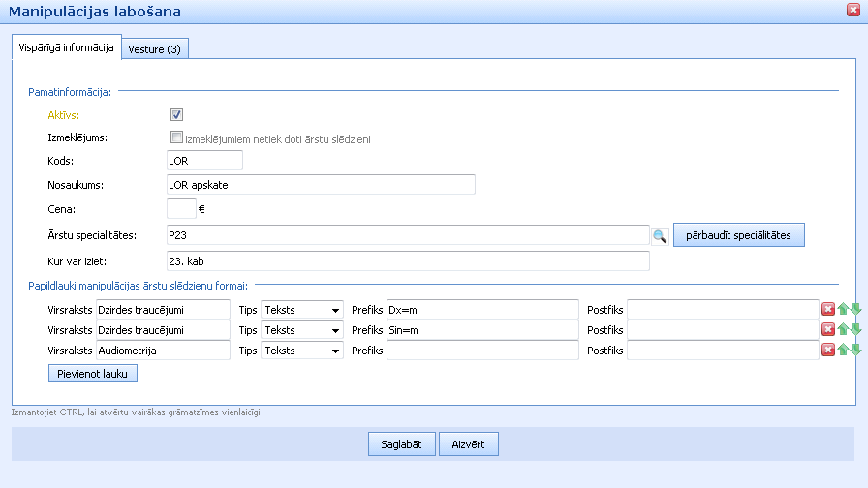This screenshot has width=868, height=488.
Task: Uncheck the Aktīvs checkbox
Action: coord(176,114)
